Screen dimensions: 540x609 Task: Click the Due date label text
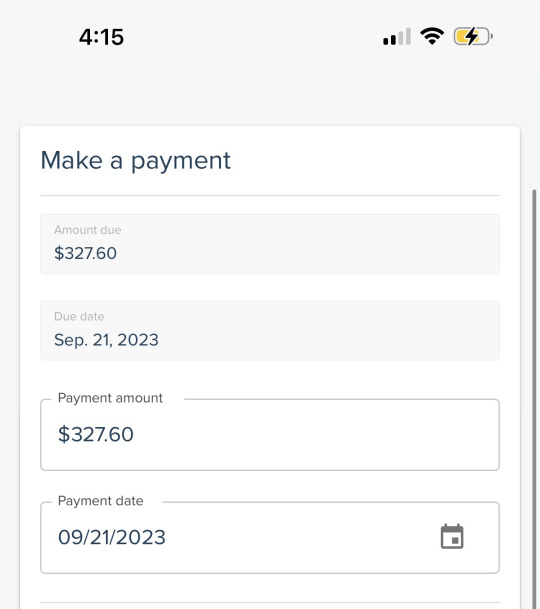point(79,317)
